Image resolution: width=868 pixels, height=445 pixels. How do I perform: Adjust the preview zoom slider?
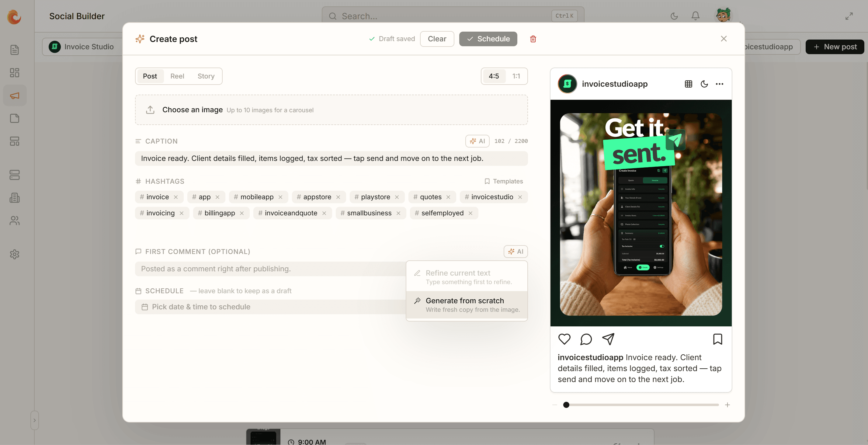pyautogui.click(x=641, y=405)
